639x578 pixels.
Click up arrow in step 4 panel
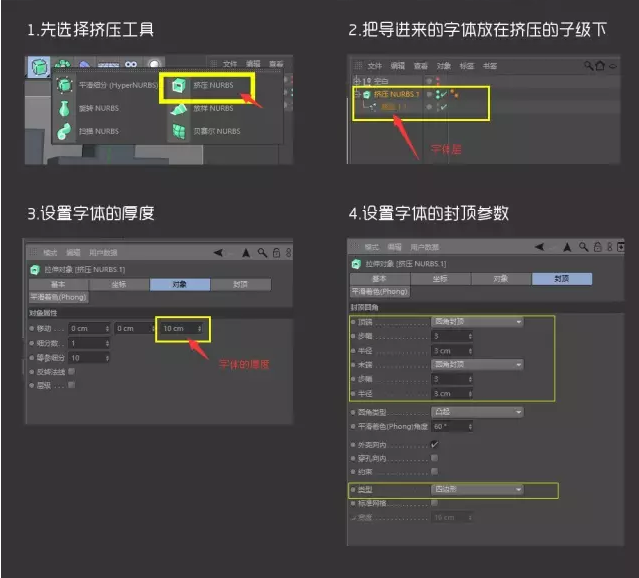coord(567,247)
